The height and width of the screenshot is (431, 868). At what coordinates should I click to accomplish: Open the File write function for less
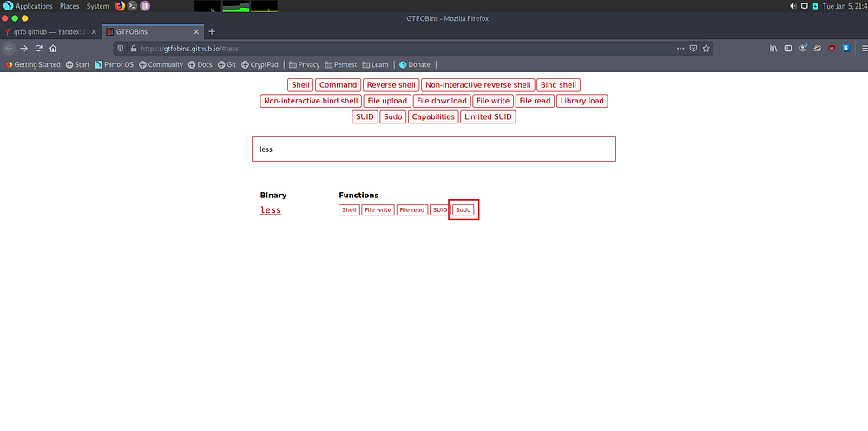(378, 210)
